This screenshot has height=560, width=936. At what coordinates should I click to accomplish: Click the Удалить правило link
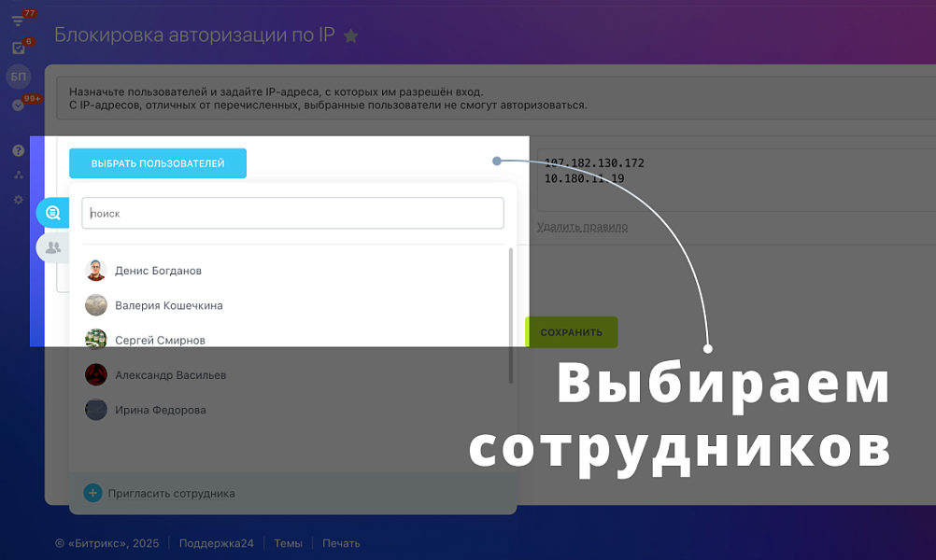point(582,227)
